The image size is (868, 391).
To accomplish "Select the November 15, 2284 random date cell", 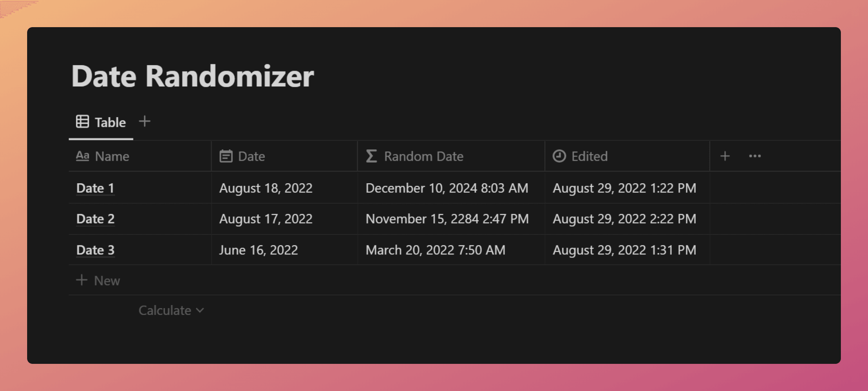I will pos(451,219).
